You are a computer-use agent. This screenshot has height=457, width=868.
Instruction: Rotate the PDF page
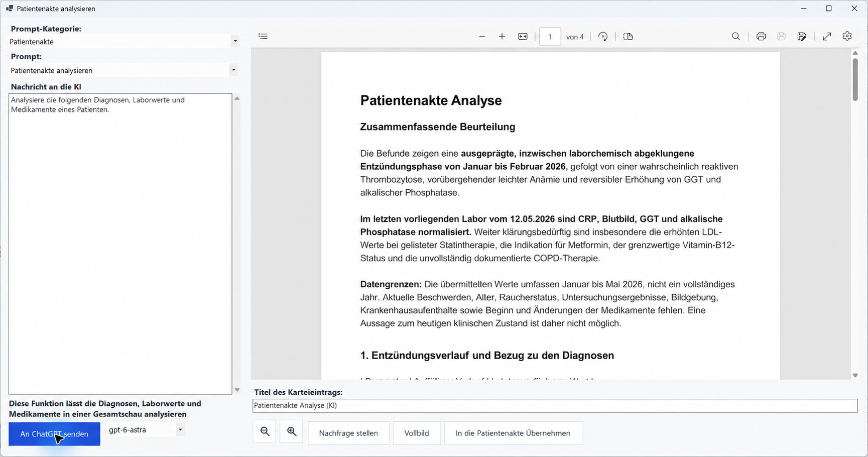coord(603,36)
